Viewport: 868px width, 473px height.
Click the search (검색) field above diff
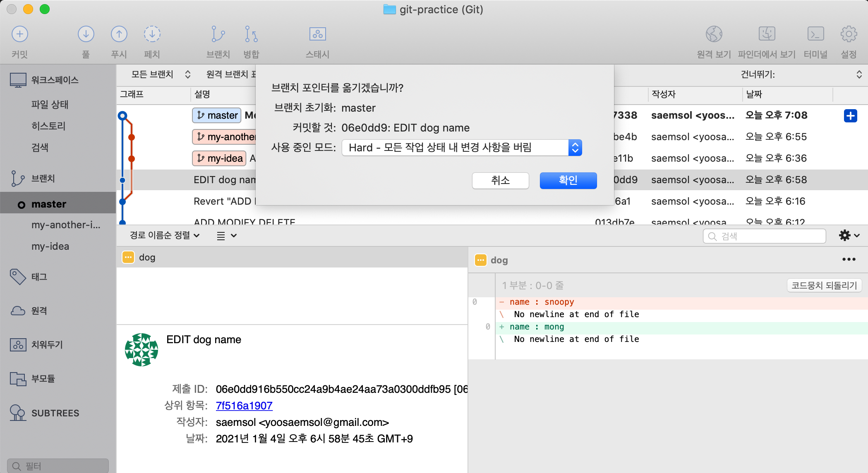tap(764, 236)
